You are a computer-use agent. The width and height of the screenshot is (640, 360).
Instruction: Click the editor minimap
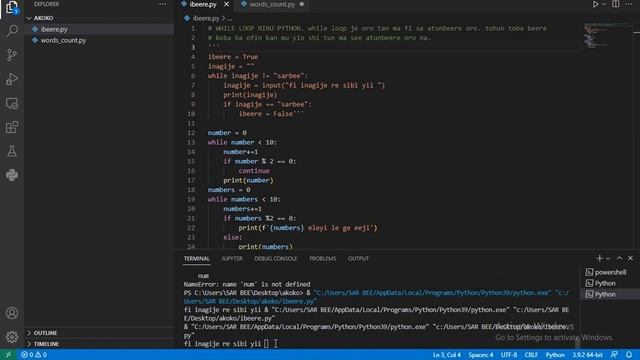click(x=607, y=36)
